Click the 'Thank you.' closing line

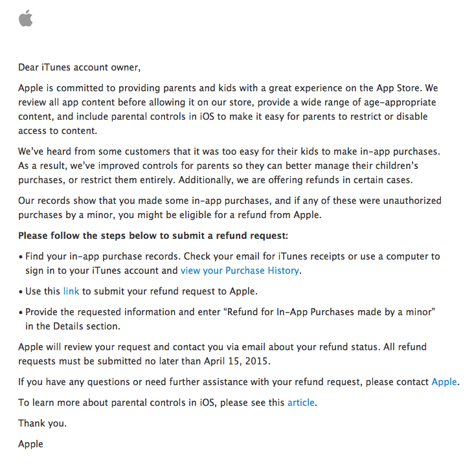point(43,423)
